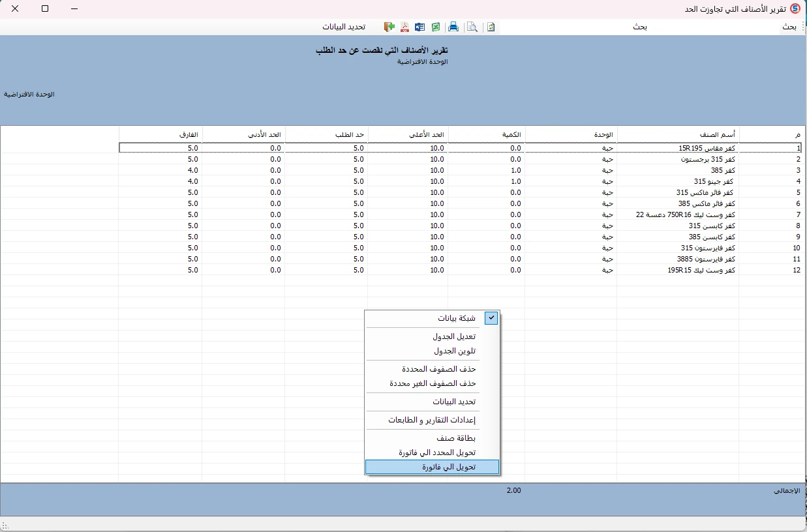Select the item 'كفر كابسن 315'

(712, 226)
